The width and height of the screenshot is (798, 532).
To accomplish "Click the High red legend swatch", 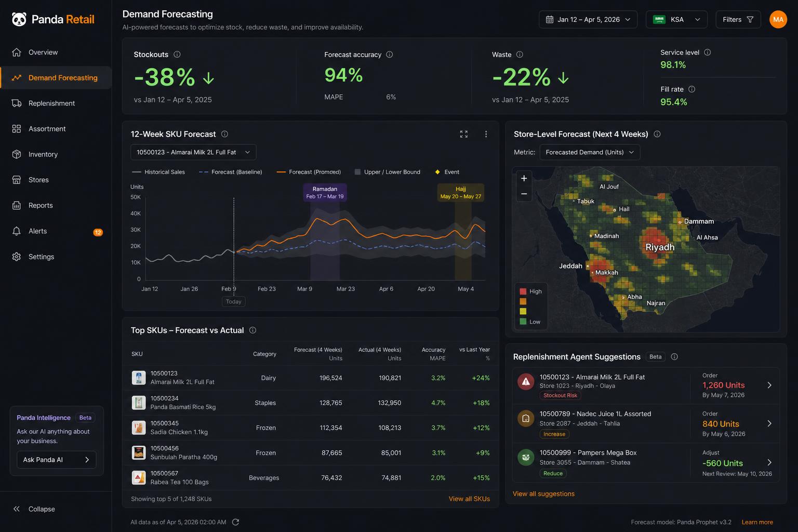I will [523, 291].
